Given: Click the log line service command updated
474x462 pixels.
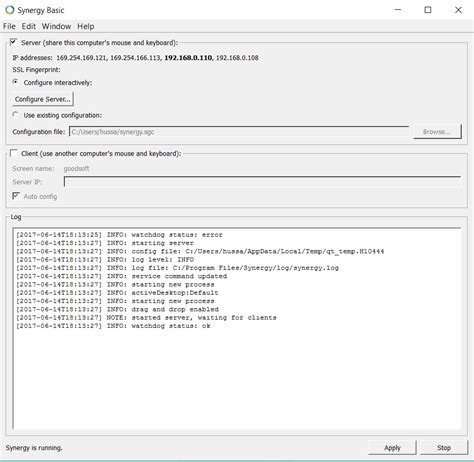Looking at the screenshot, I should point(121,276).
